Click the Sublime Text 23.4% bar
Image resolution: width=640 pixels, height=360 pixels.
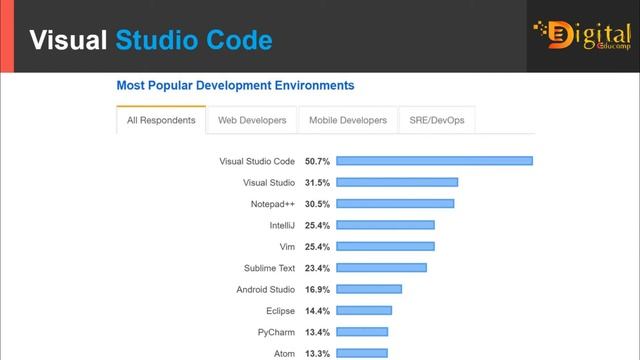coord(381,267)
